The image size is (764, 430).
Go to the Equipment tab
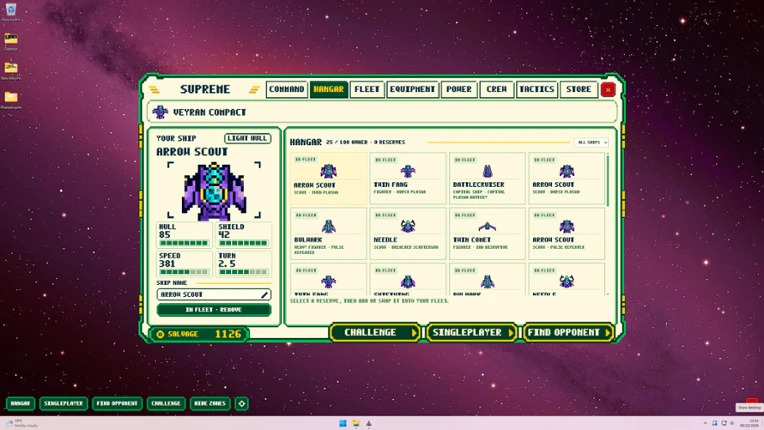pos(412,90)
